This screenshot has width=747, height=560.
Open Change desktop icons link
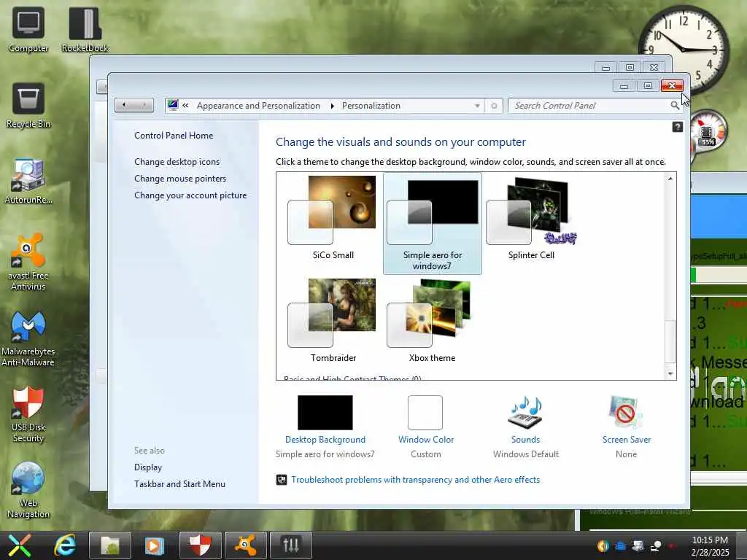coord(177,162)
